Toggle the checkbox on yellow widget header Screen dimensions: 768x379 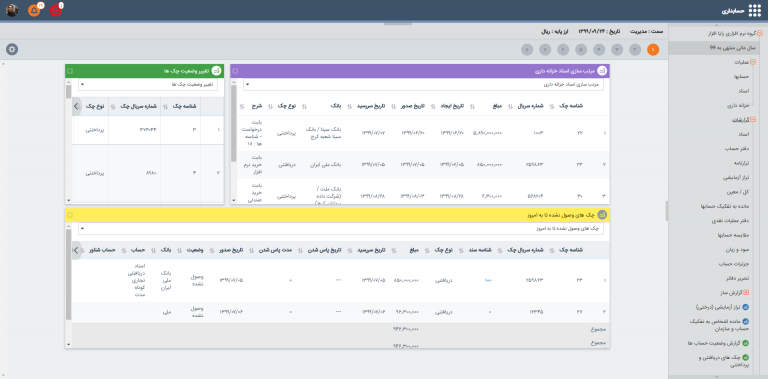[x=70, y=215]
